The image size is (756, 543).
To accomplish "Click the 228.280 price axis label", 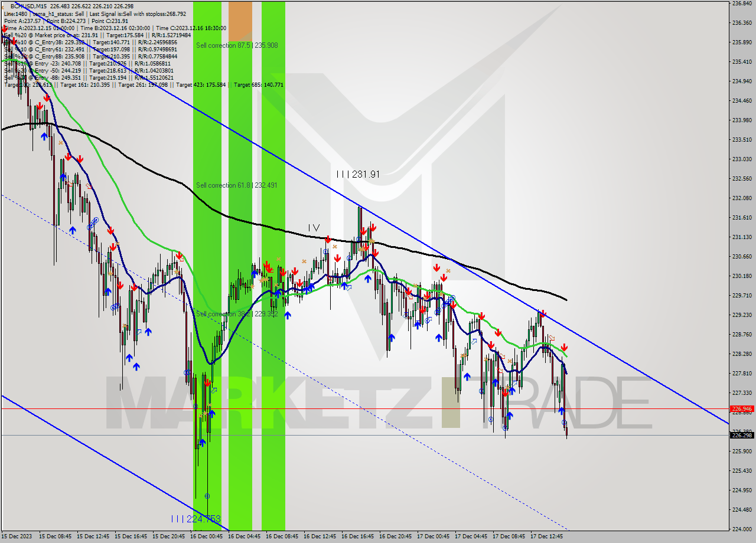I will 742,354.
